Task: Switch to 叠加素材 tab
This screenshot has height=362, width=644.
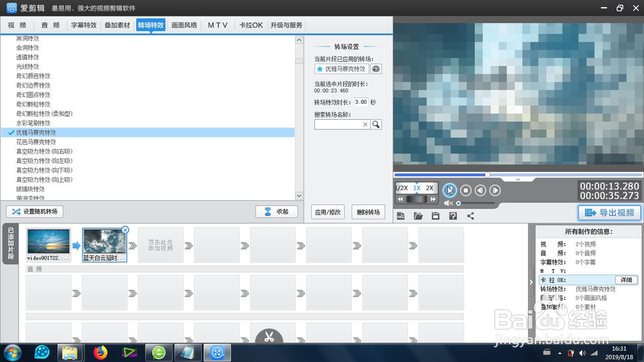Action: (x=117, y=25)
